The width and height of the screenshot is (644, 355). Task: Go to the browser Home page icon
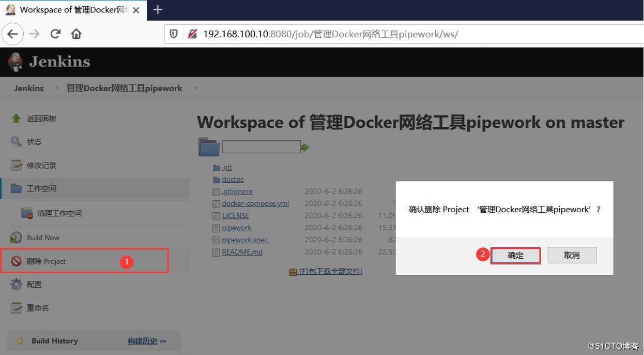76,34
